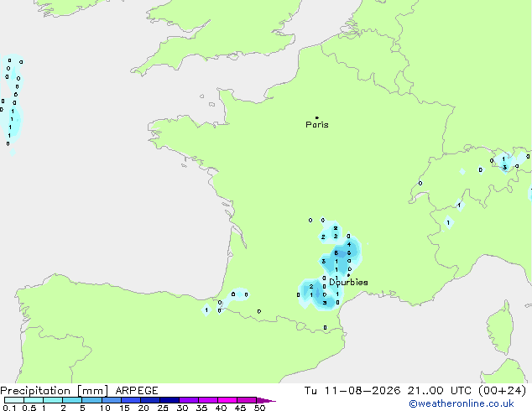Pick the 15–20 mm blue legend swatch
Image resolution: width=532 pixels, height=411 pixels.
[131, 400]
